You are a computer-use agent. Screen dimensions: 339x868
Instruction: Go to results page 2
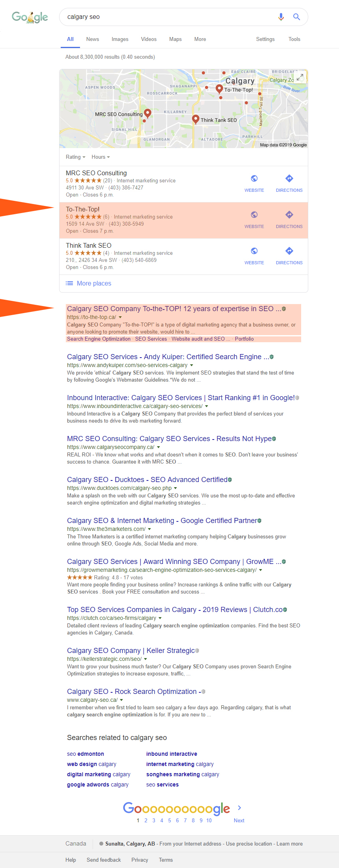[146, 820]
